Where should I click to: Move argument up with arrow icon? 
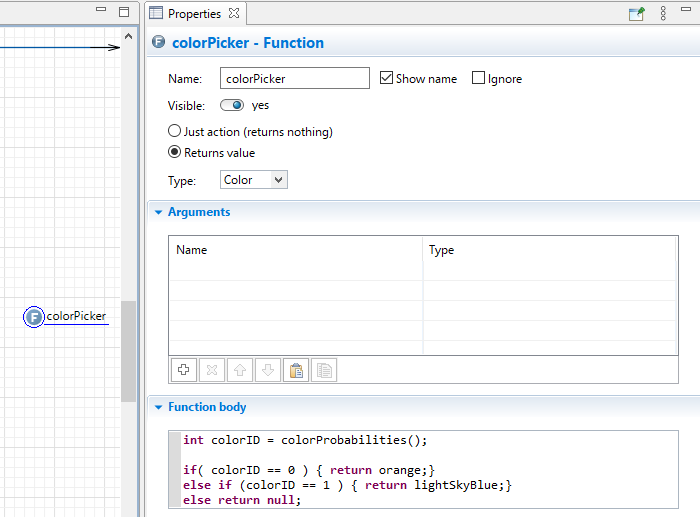[x=240, y=370]
